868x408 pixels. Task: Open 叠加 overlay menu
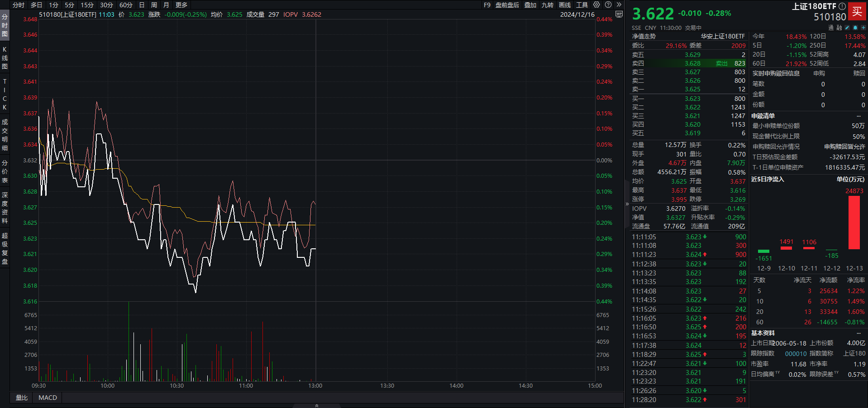click(x=530, y=5)
